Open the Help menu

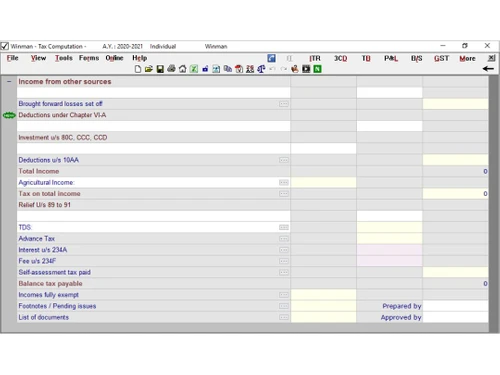(x=140, y=58)
